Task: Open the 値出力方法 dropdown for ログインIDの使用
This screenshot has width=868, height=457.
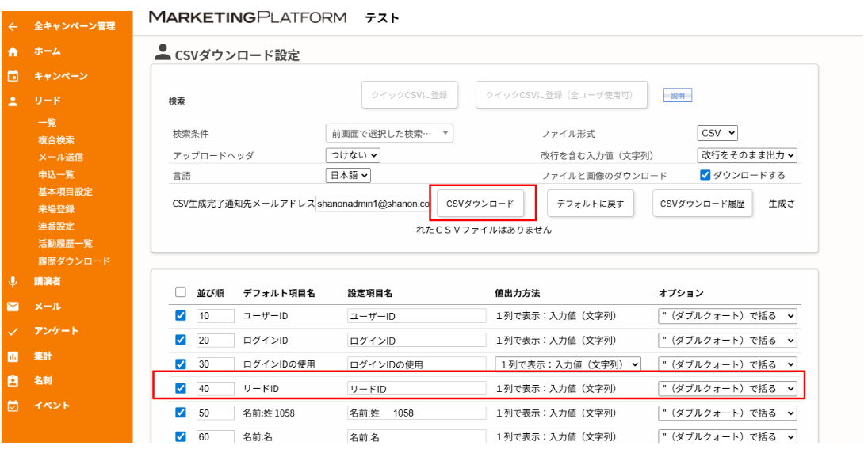Action: click(568, 364)
